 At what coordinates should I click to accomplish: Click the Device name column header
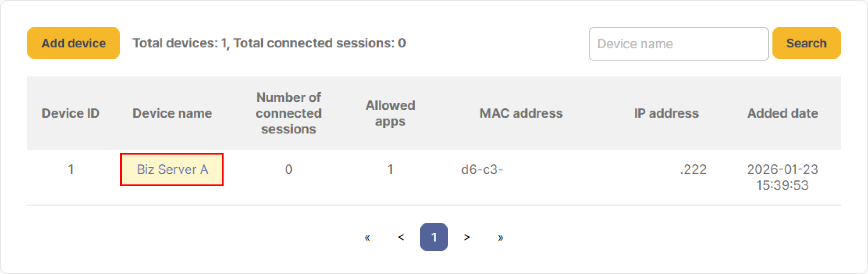(x=172, y=113)
